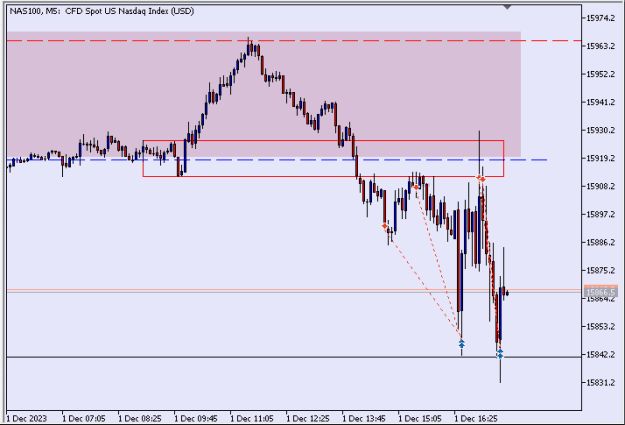Click the 15908.2 price scale label
Screen dimensions: 625x425
pyautogui.click(x=600, y=186)
